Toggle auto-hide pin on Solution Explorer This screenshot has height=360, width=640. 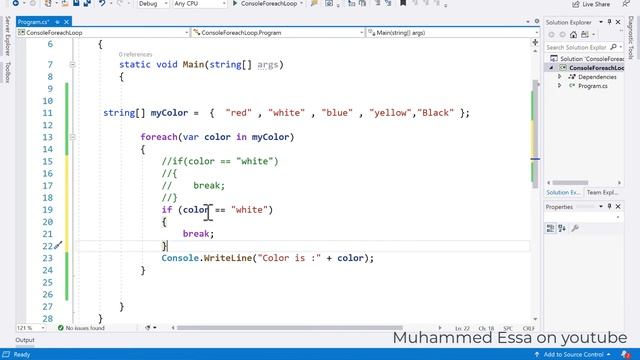click(609, 22)
